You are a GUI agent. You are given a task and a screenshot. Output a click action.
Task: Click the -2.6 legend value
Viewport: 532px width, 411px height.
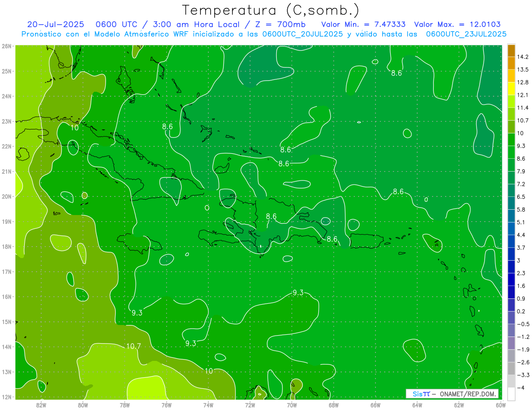523,362
